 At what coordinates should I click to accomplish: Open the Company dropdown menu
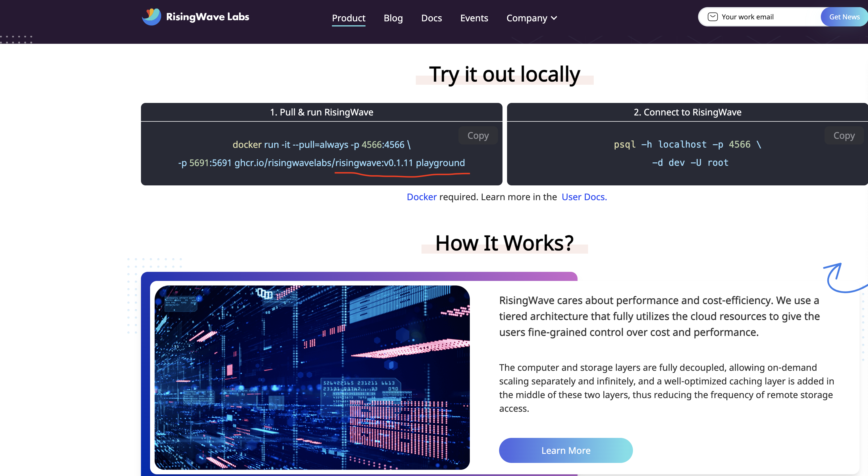pyautogui.click(x=527, y=18)
